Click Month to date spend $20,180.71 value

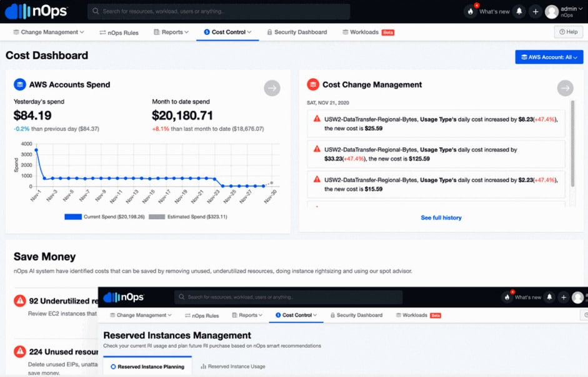pos(182,115)
